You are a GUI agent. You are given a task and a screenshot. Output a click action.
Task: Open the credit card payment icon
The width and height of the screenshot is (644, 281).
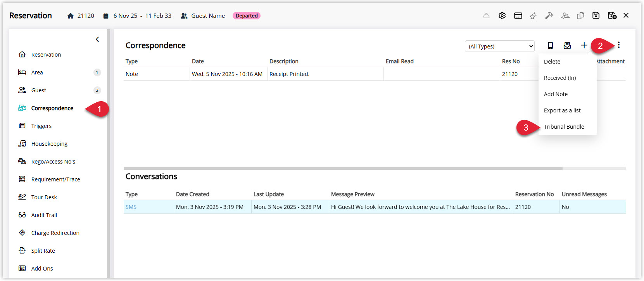518,16
